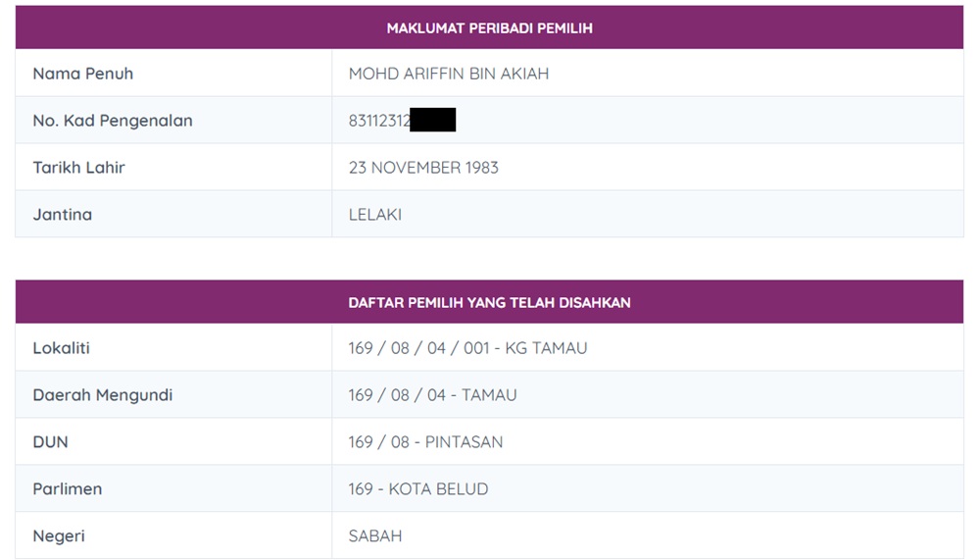Select the Tarikh Lahir label

(78, 168)
